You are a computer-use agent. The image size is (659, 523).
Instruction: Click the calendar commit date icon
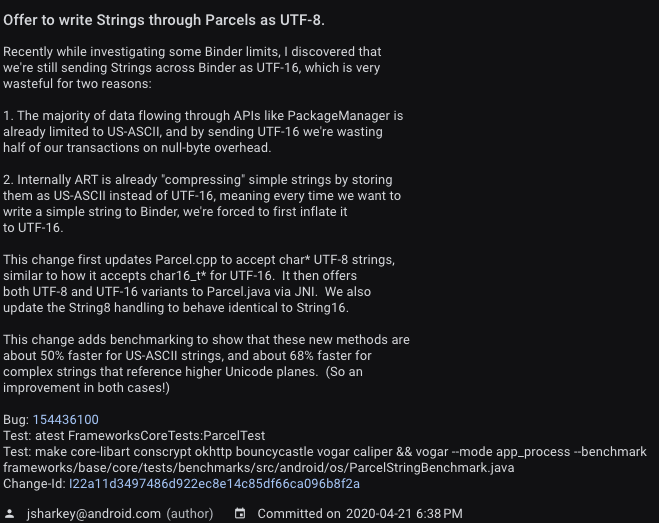240,513
